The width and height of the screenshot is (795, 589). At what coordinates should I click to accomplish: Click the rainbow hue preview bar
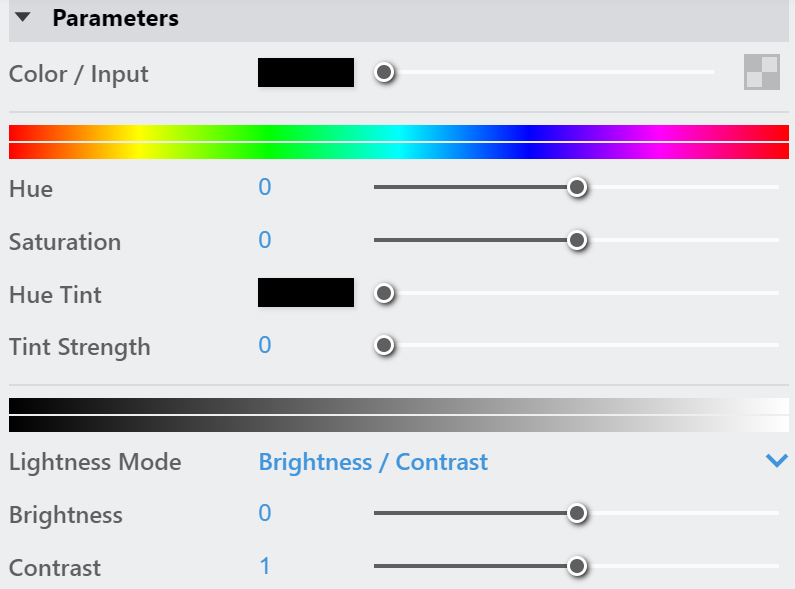pos(399,142)
